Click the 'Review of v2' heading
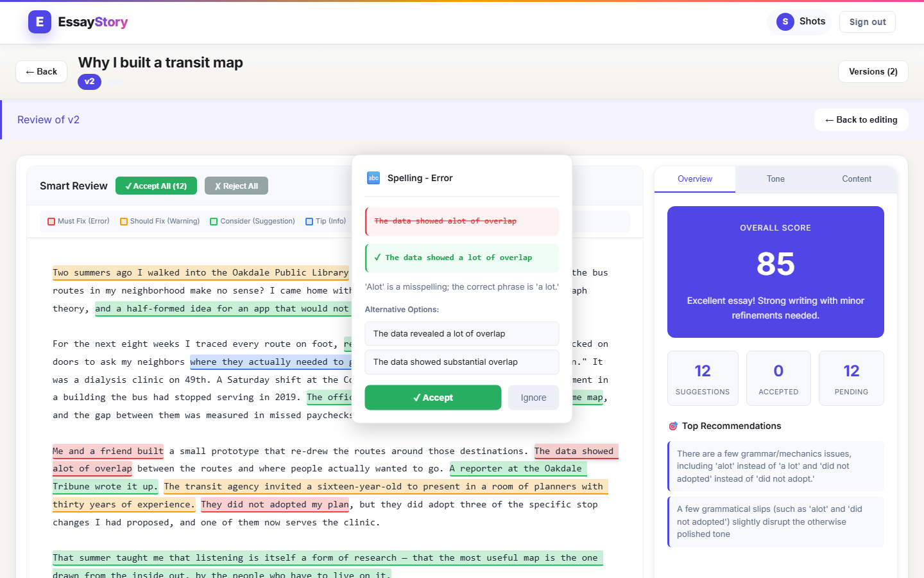Screen dimensions: 924x578 (x=48, y=119)
